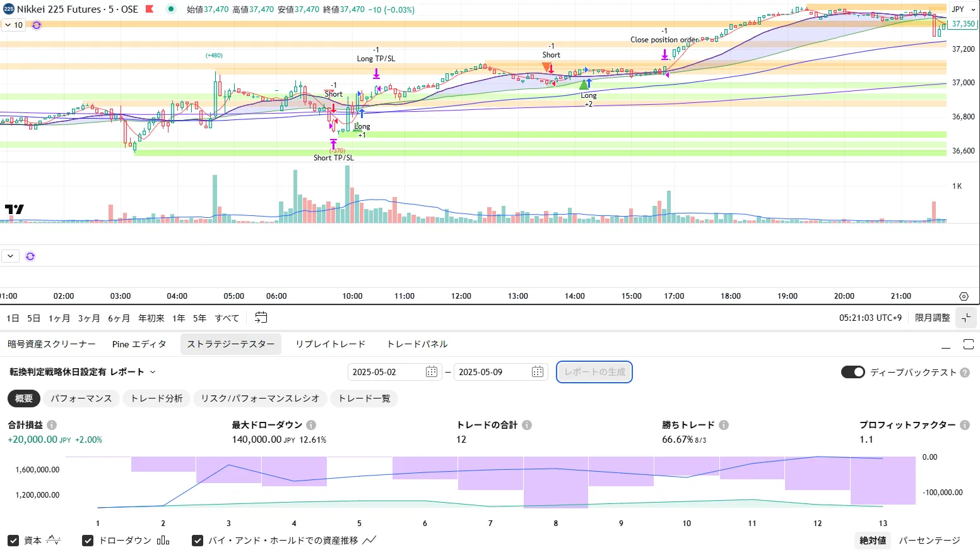Show the トレード一覧 tab
The height and width of the screenshot is (557, 980).
click(x=364, y=398)
